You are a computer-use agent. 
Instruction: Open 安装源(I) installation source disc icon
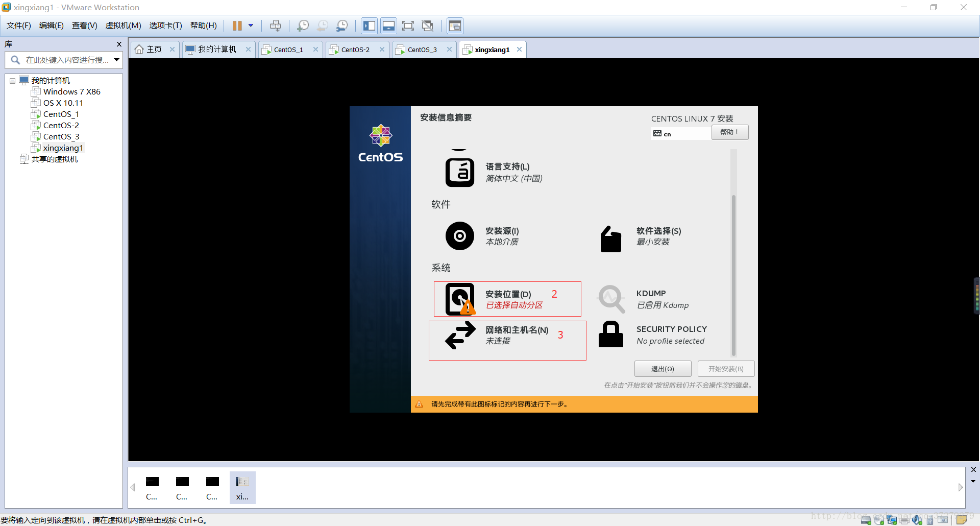[x=460, y=236]
